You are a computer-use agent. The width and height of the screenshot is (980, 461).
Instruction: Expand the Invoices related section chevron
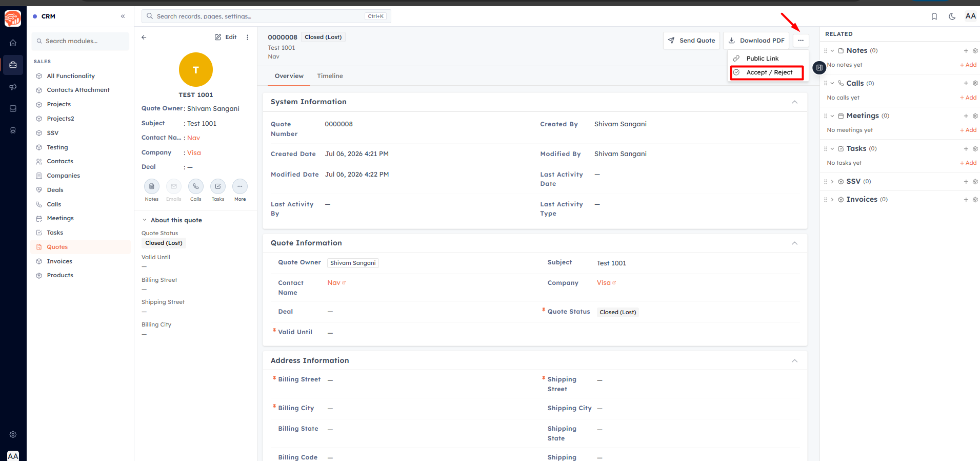click(x=832, y=200)
